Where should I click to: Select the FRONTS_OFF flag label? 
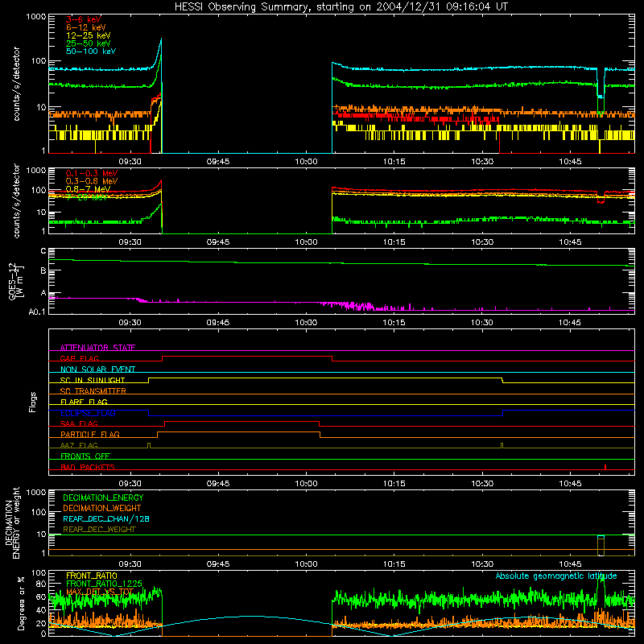[x=85, y=456]
